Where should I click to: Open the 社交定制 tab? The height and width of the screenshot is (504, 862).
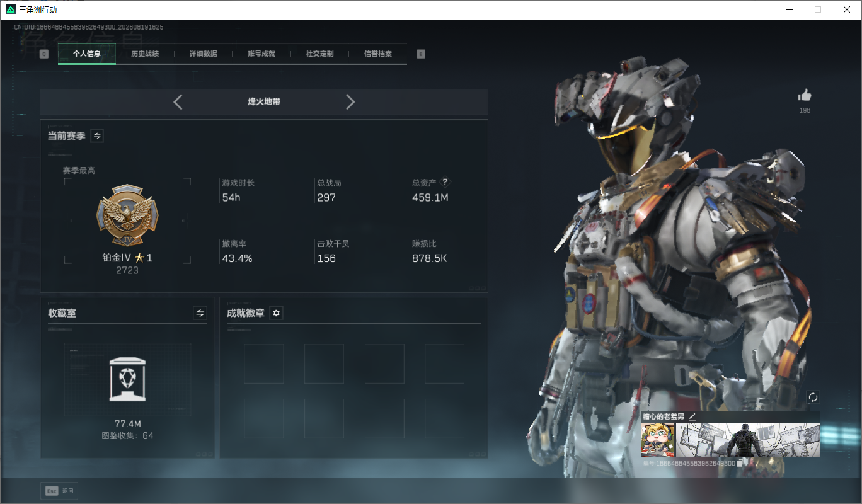pyautogui.click(x=319, y=54)
